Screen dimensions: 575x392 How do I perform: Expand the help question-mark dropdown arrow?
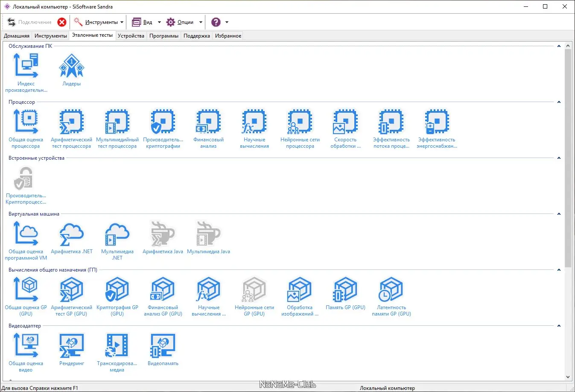(x=227, y=22)
